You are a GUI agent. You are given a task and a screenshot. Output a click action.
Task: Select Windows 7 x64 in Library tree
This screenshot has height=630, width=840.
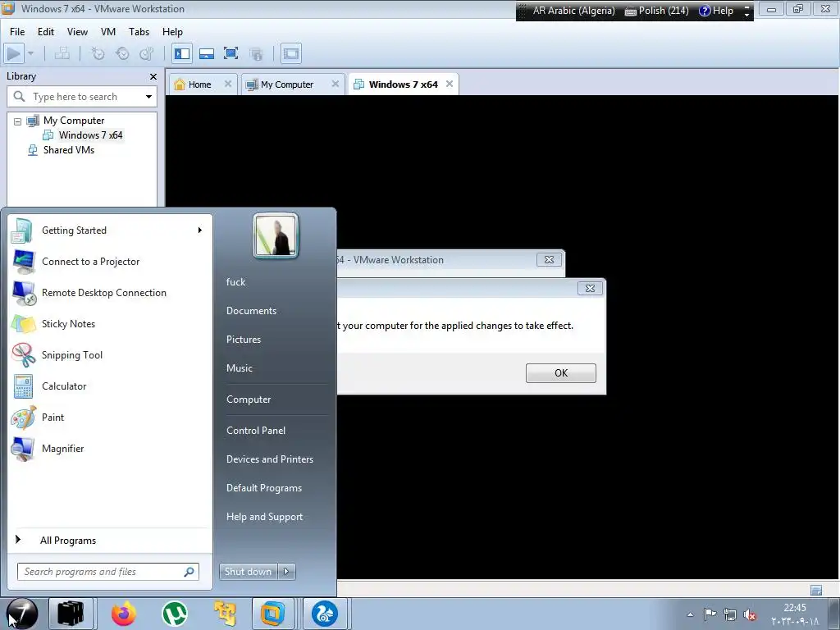pos(90,135)
